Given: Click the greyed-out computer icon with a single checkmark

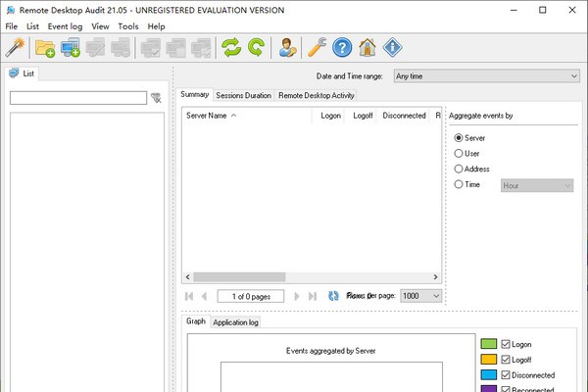Looking at the screenshot, I should pyautogui.click(x=151, y=48).
